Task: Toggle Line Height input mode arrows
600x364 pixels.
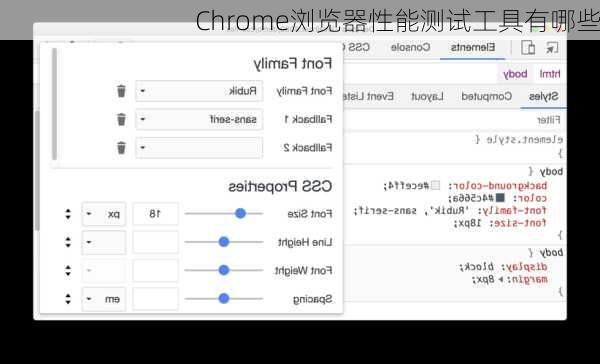Action: tap(68, 242)
